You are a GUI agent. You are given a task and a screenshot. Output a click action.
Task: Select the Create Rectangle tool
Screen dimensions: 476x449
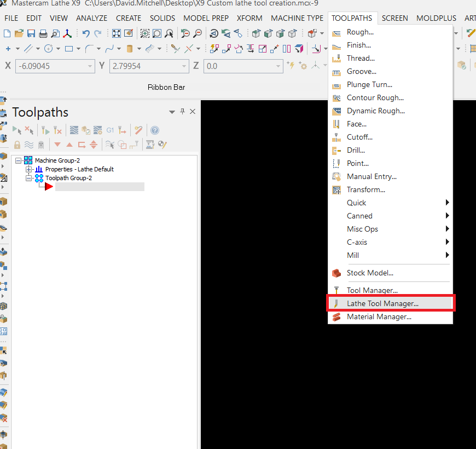click(x=69, y=49)
